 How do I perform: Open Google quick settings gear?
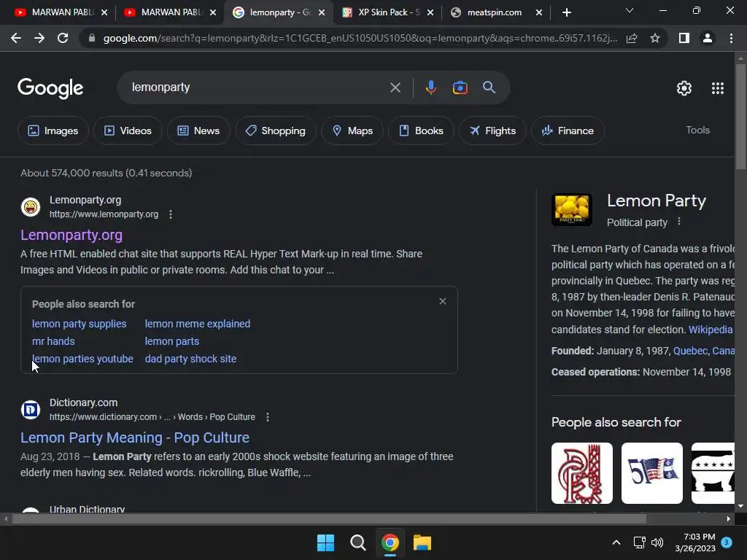click(x=684, y=88)
